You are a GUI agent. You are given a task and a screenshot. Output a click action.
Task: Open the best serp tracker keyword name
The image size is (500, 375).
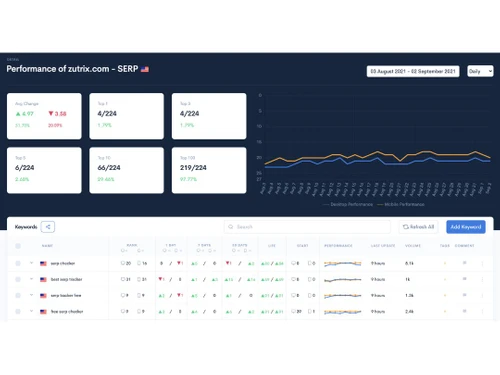coord(66,279)
